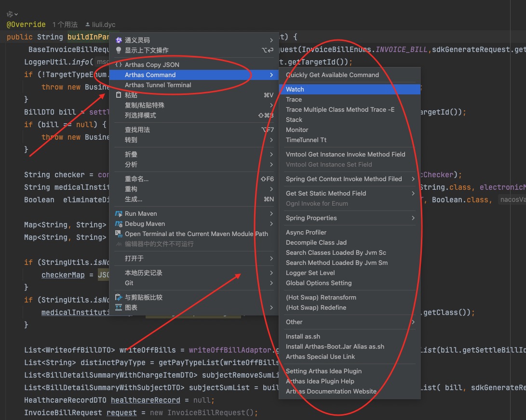Expand Spring Get Context Invoke Method Filed arrow

point(413,179)
